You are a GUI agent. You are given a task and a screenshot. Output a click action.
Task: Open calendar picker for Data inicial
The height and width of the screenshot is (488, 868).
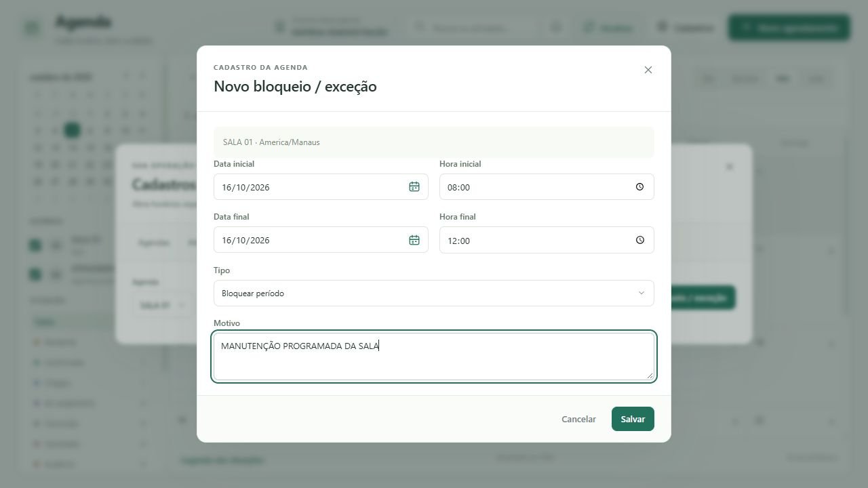click(x=414, y=187)
